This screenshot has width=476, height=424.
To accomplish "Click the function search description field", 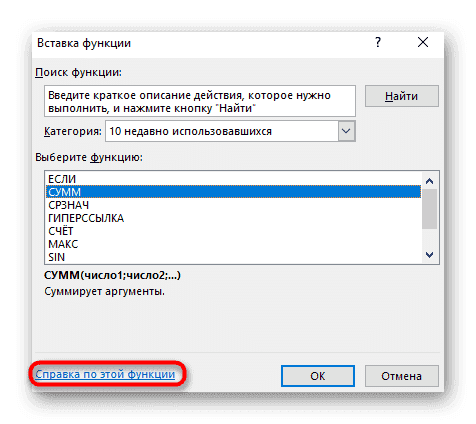I will (200, 101).
